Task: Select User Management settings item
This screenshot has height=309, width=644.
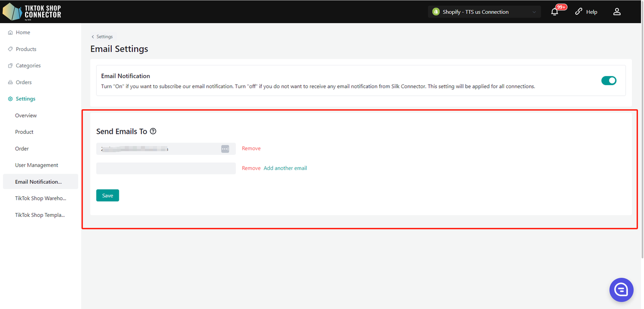Action: pyautogui.click(x=36, y=165)
